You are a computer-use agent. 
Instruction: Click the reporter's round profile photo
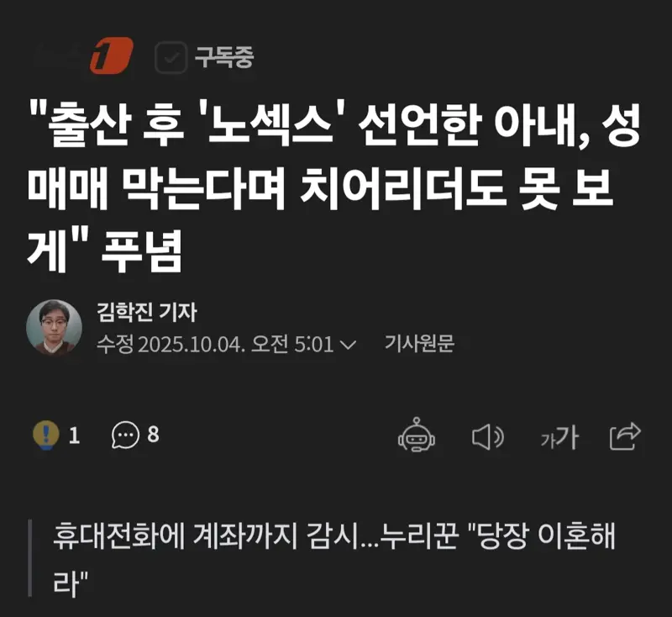[x=54, y=327]
